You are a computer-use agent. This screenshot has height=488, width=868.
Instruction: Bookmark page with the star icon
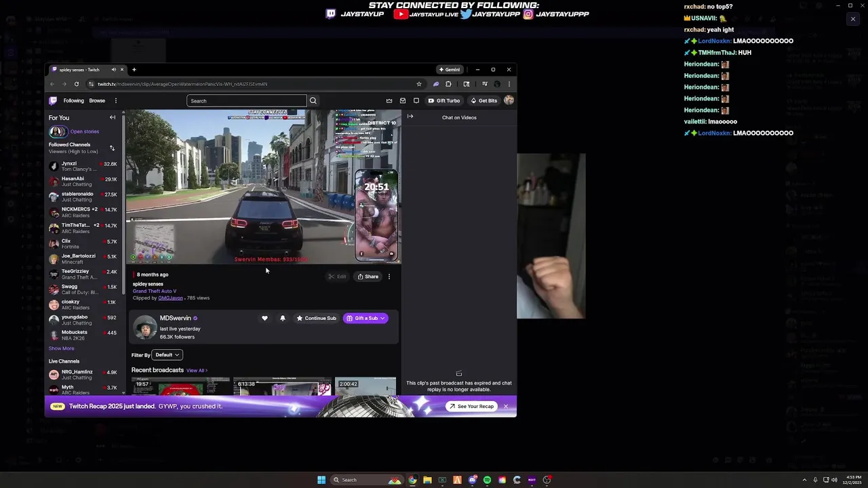click(x=418, y=84)
